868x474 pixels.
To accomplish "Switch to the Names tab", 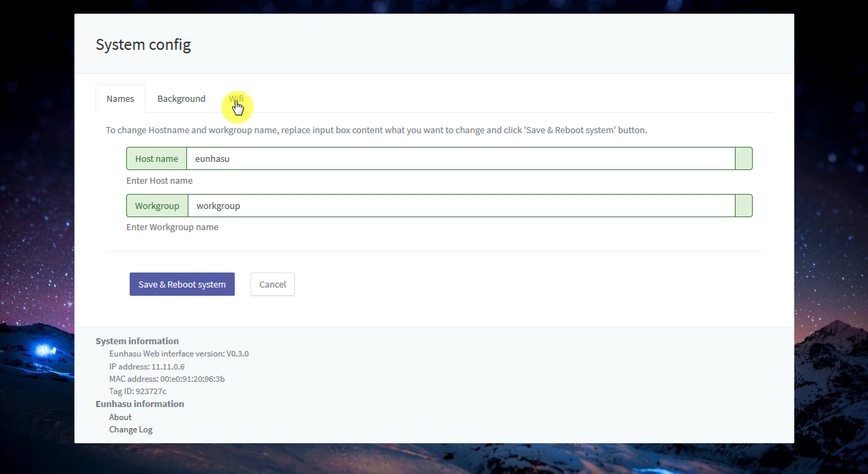I will pos(120,99).
